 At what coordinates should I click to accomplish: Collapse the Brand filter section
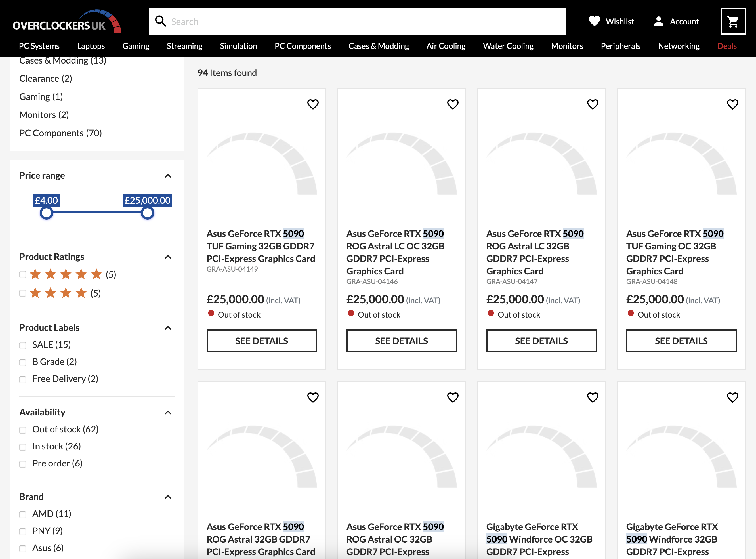(168, 497)
